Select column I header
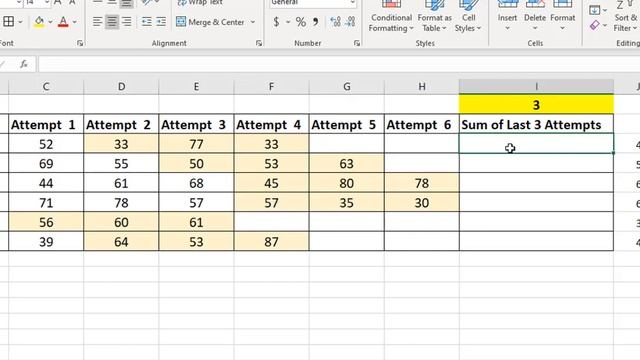The width and height of the screenshot is (640, 360). pyautogui.click(x=536, y=87)
